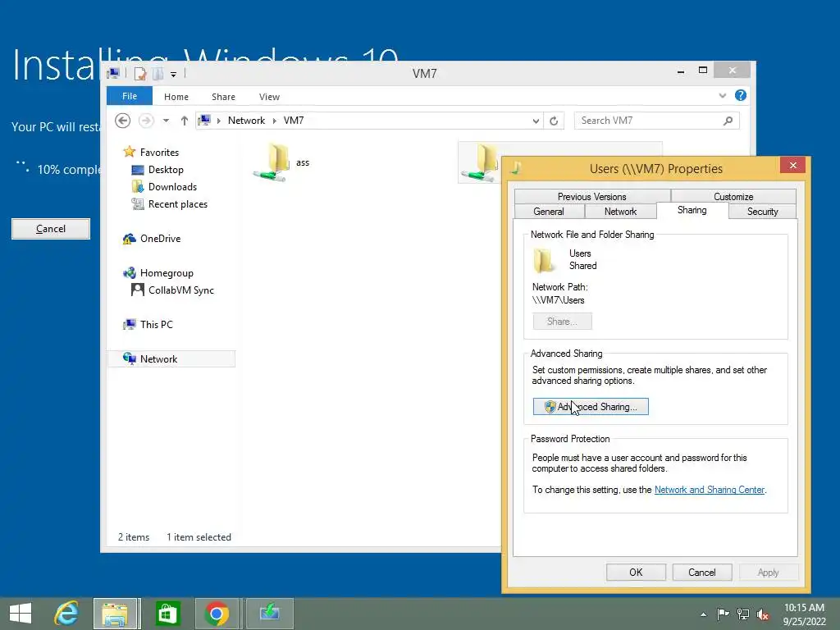Image resolution: width=840 pixels, height=630 pixels.
Task: Open Homegroup in navigation pane
Action: (x=166, y=273)
